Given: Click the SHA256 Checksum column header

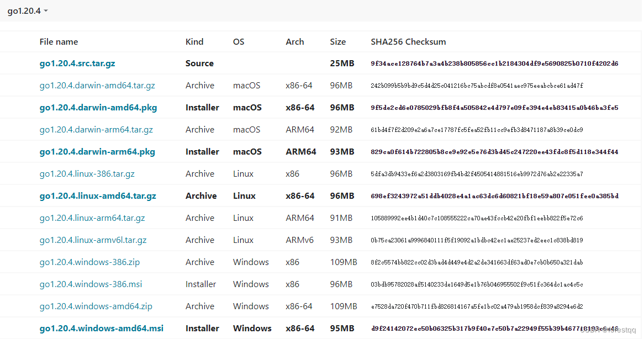Looking at the screenshot, I should coord(409,41).
